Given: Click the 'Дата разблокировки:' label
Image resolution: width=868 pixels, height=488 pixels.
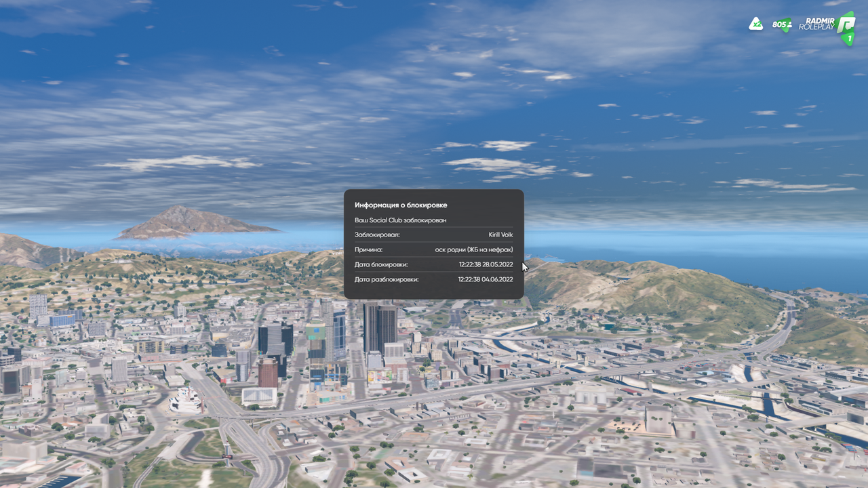Looking at the screenshot, I should click(x=387, y=279).
